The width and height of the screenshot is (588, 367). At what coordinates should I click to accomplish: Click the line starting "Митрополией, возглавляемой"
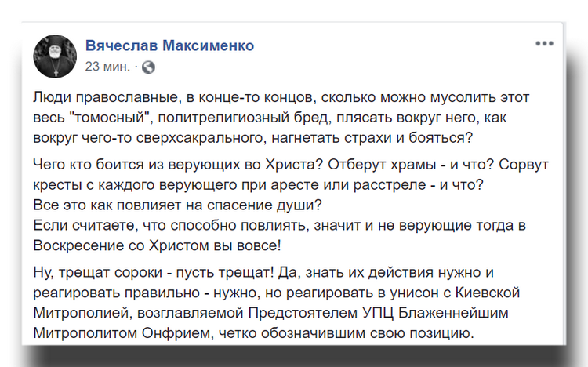tap(270, 313)
